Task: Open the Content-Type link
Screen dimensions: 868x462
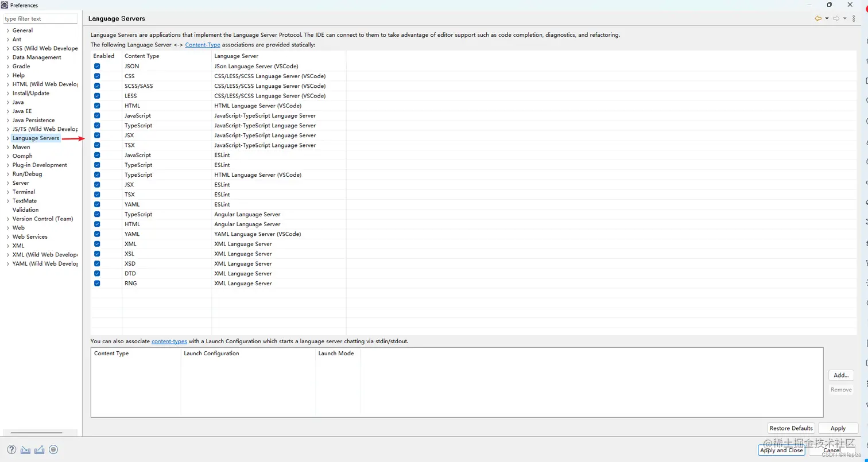Action: tap(203, 45)
